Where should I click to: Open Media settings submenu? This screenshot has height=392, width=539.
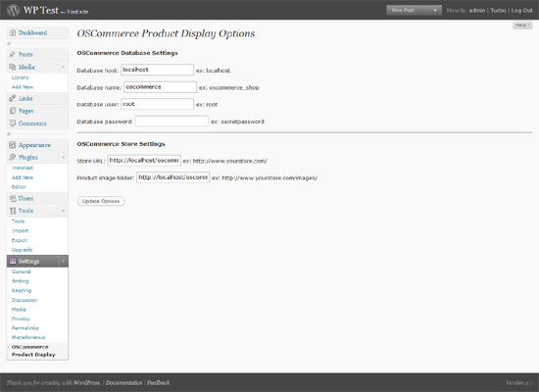tap(19, 310)
